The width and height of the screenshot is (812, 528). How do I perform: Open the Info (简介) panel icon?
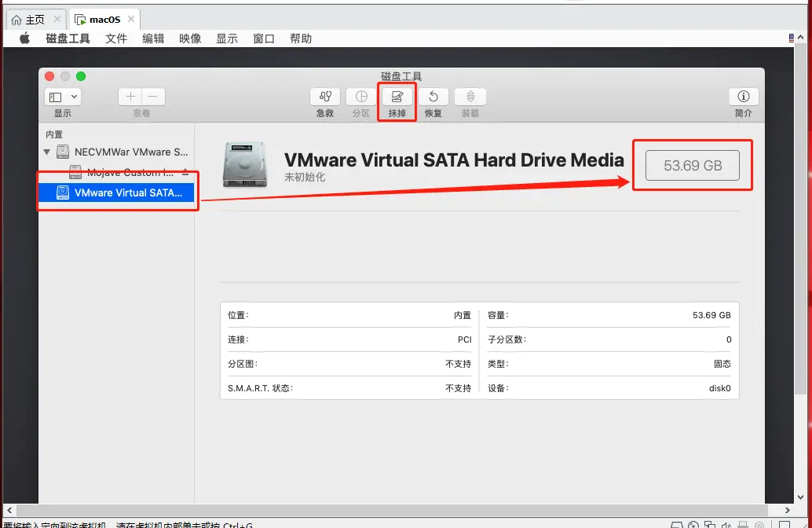744,97
